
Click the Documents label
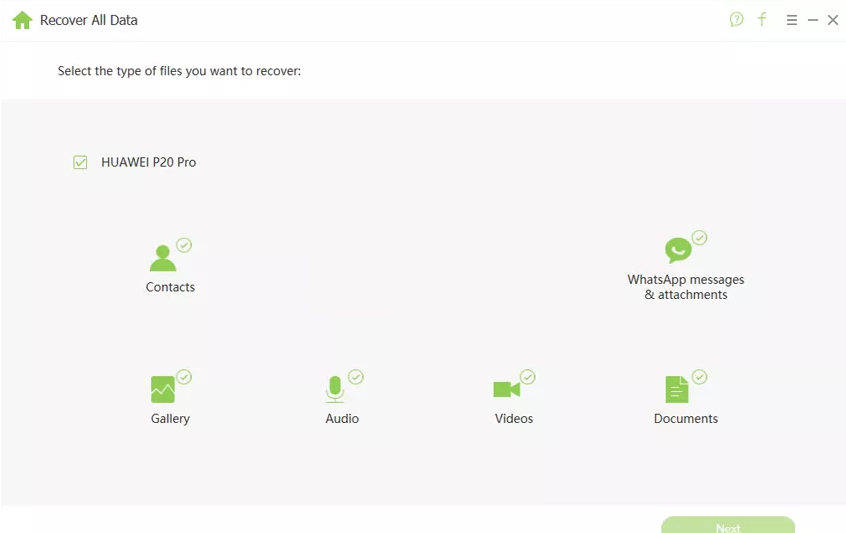tap(686, 419)
